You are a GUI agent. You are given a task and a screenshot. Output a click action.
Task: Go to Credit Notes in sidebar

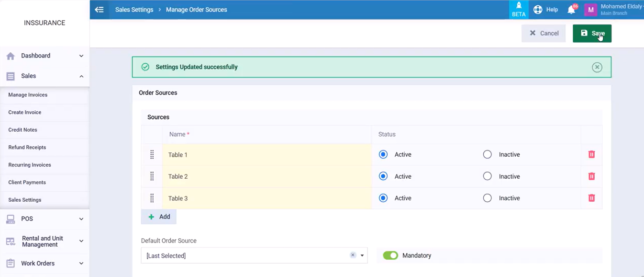point(22,130)
